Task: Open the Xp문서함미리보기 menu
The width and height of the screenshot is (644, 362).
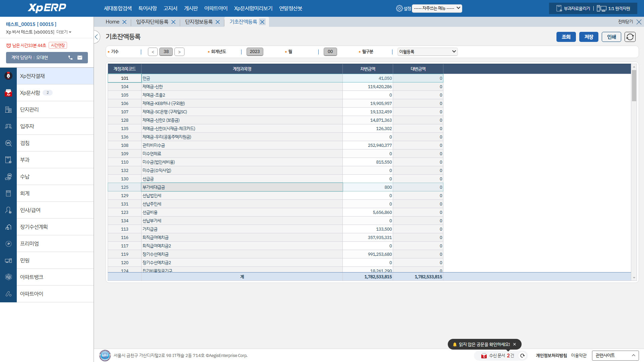Action: [253, 8]
